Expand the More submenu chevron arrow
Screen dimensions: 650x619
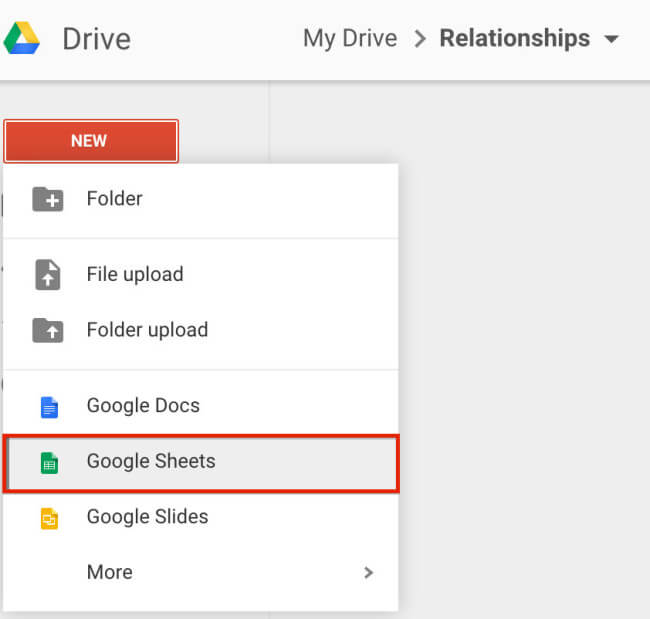click(x=369, y=573)
